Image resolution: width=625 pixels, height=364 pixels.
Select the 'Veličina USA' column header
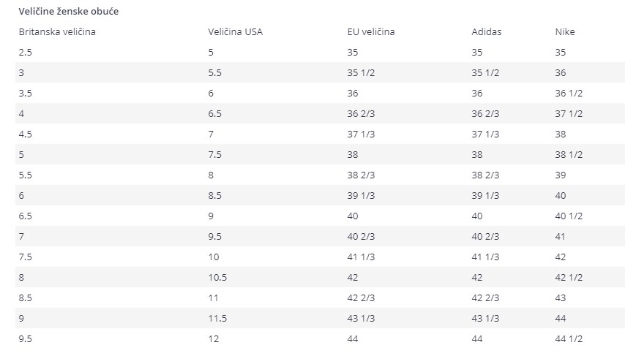[235, 32]
